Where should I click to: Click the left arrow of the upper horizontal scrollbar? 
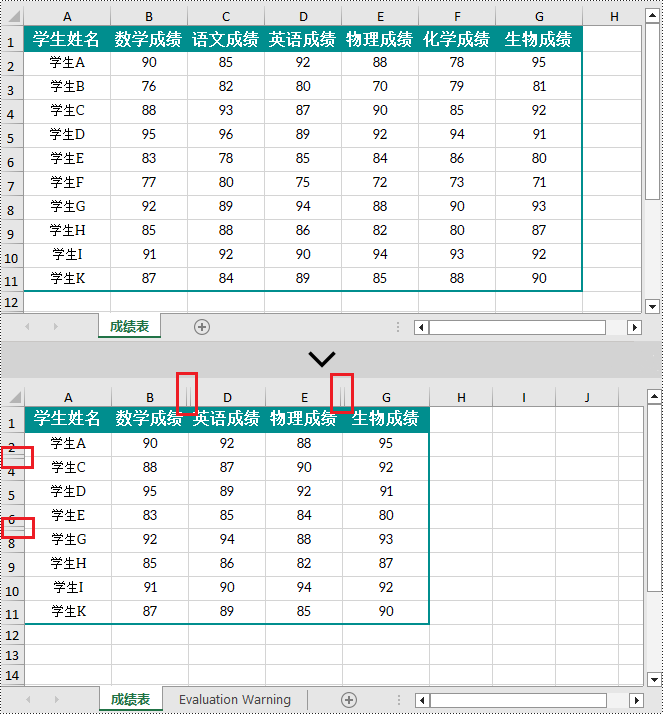421,327
